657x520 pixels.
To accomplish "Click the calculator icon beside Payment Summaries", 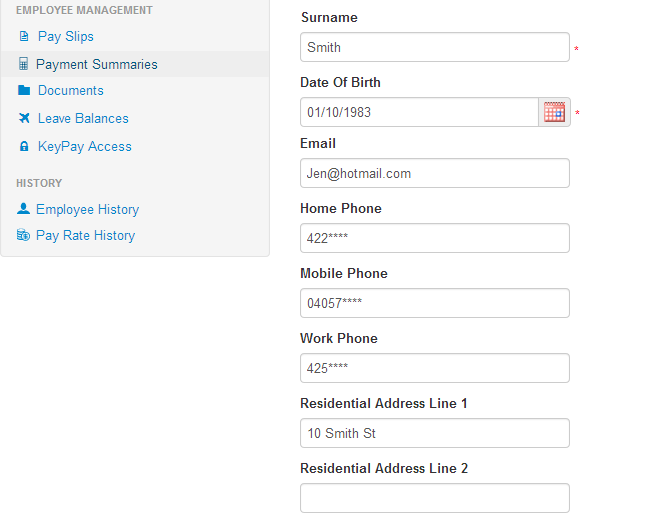I will [x=24, y=64].
